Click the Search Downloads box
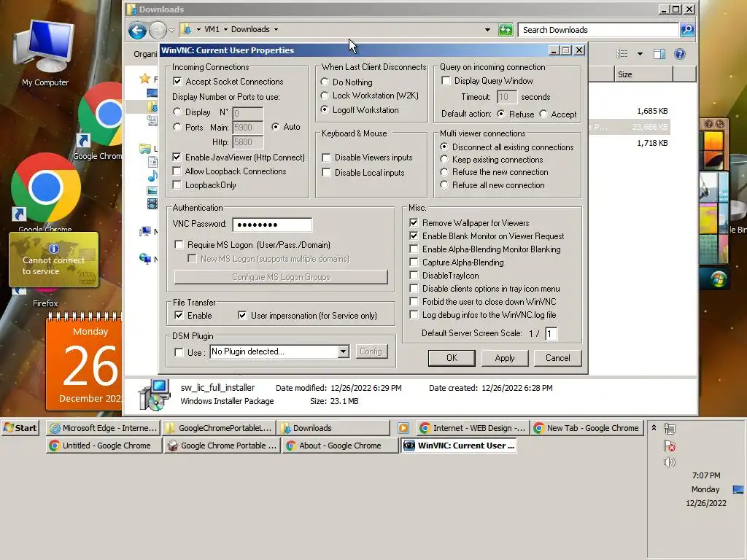747x560 pixels. pos(598,30)
